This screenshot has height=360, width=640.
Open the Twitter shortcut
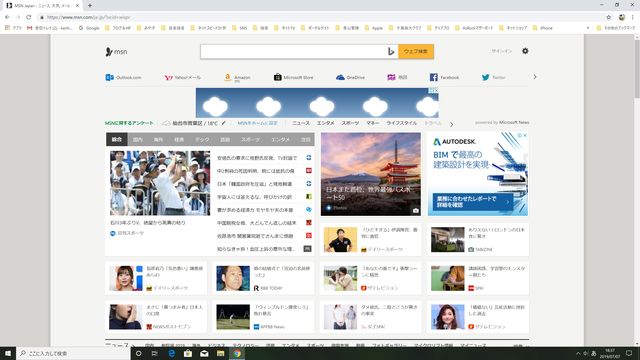tap(493, 77)
